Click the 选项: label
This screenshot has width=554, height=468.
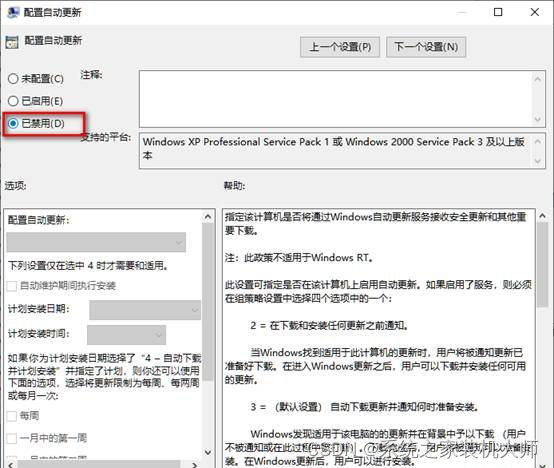[15, 185]
